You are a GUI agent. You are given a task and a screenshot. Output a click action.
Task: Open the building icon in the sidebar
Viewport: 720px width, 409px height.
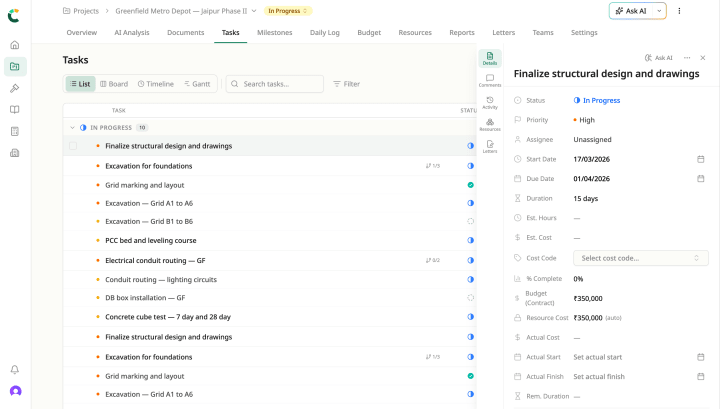[x=15, y=153]
